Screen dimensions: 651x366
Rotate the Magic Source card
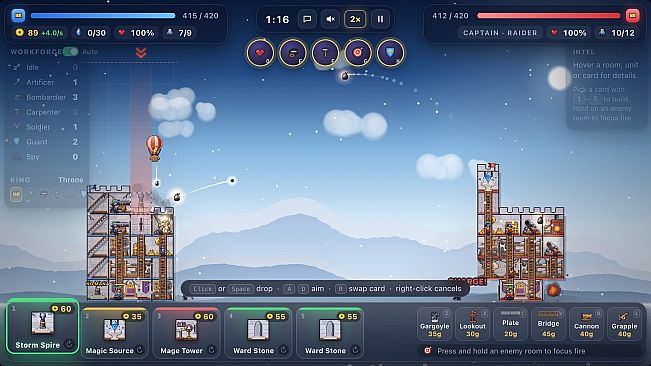(x=140, y=350)
